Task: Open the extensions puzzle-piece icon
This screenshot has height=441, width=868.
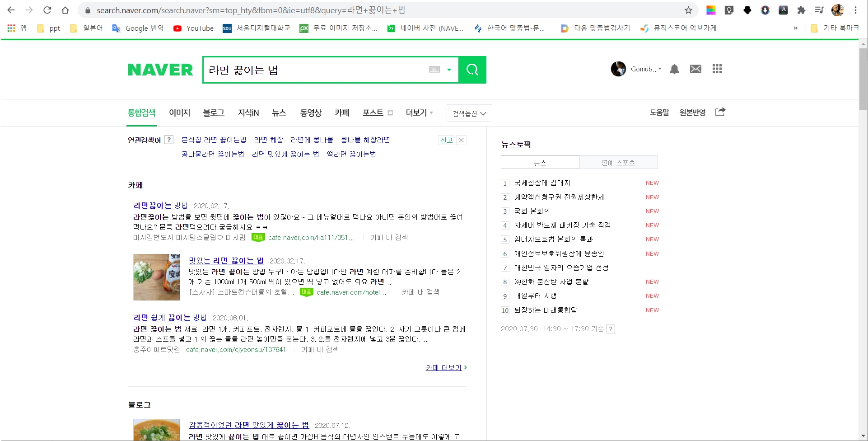Action: tap(801, 10)
